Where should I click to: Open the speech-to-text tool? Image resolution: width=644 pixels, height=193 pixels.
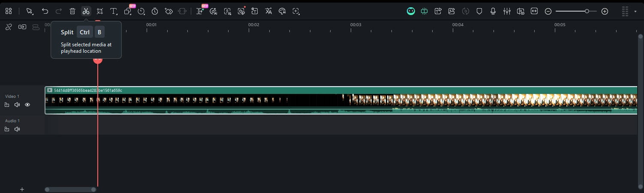pyautogui.click(x=255, y=12)
